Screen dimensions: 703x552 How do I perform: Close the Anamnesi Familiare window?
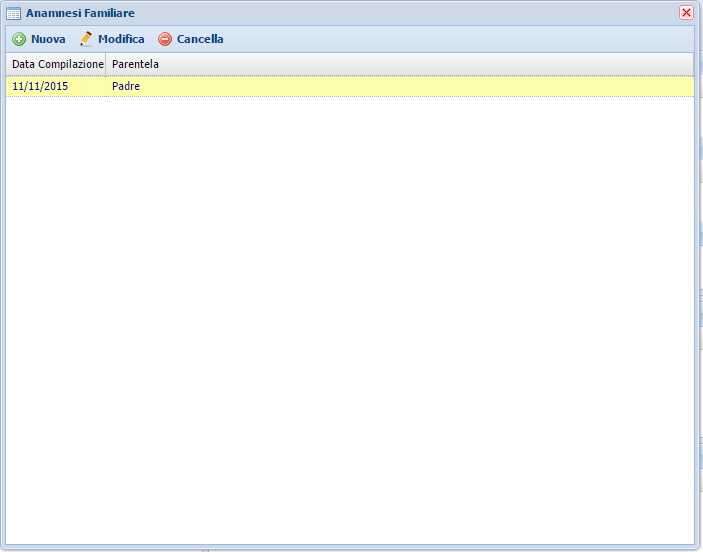pos(686,13)
